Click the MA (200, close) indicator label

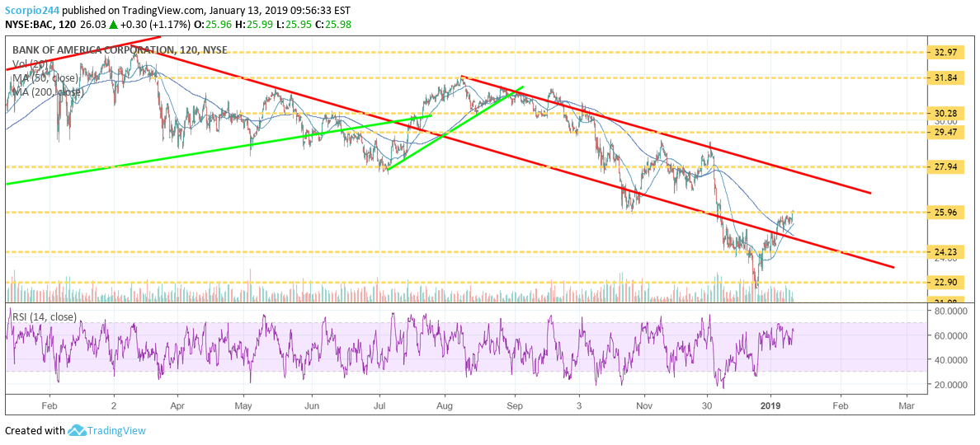47,92
